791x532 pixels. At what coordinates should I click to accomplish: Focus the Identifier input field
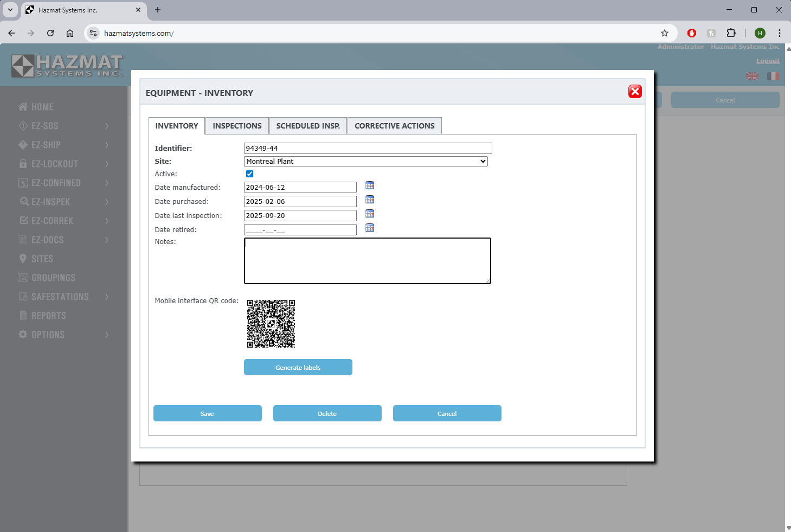(x=368, y=149)
